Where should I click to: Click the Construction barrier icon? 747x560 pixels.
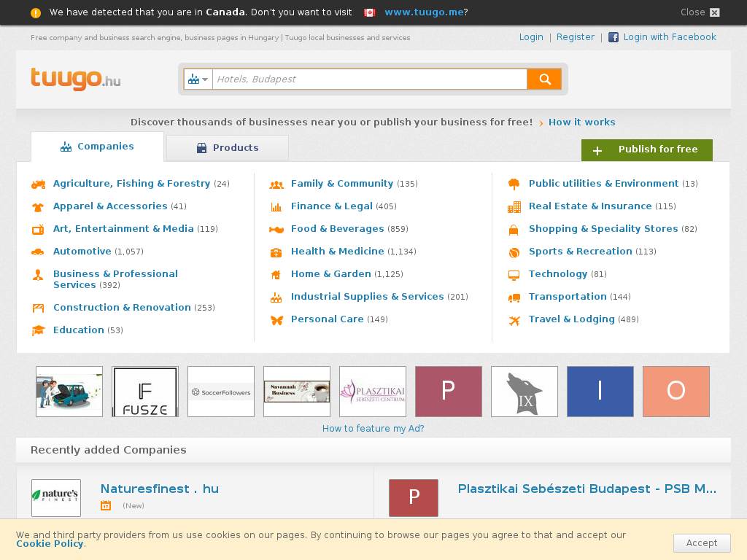pyautogui.click(x=38, y=308)
